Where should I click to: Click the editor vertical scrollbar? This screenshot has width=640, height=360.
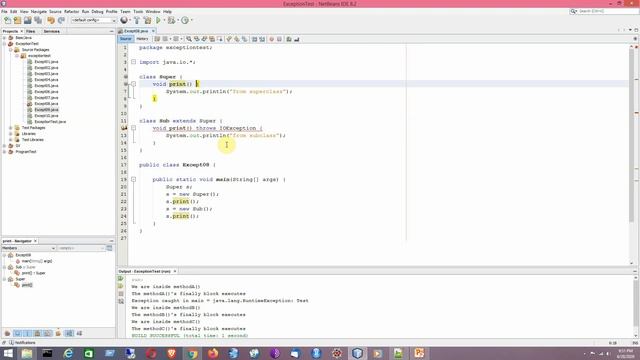[631, 135]
